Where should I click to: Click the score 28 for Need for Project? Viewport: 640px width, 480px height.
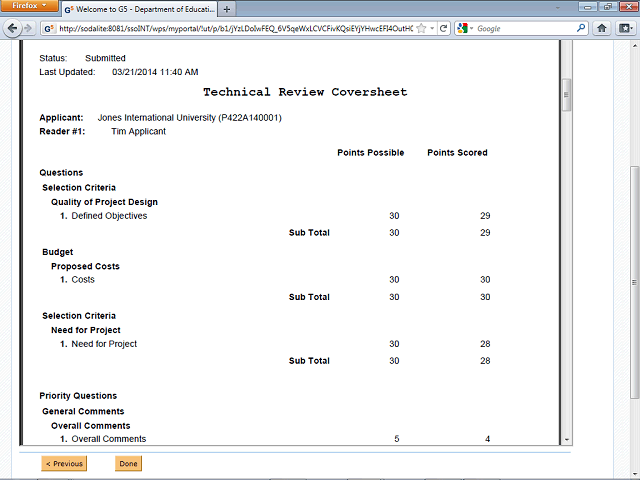coord(485,344)
